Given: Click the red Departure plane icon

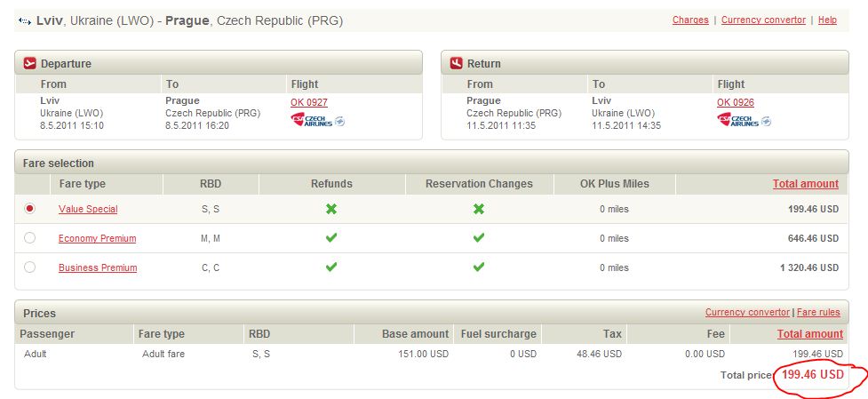Looking at the screenshot, I should click(30, 63).
